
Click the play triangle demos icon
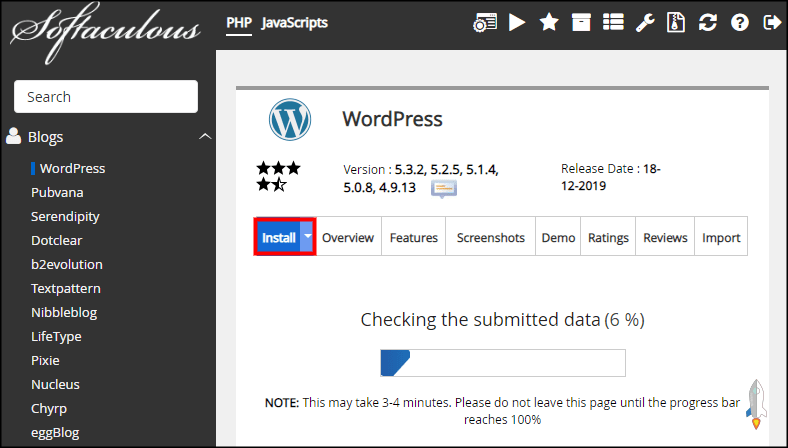point(517,23)
